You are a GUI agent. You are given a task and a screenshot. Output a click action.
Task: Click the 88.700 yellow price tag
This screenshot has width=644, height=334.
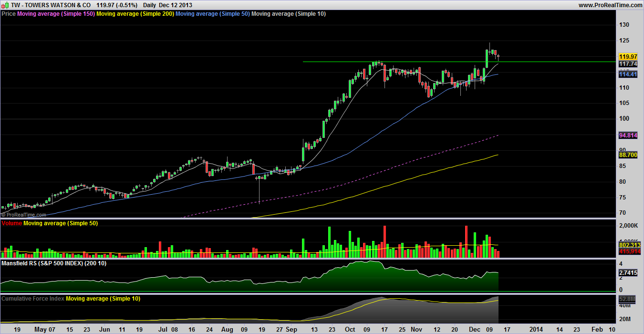628,155
